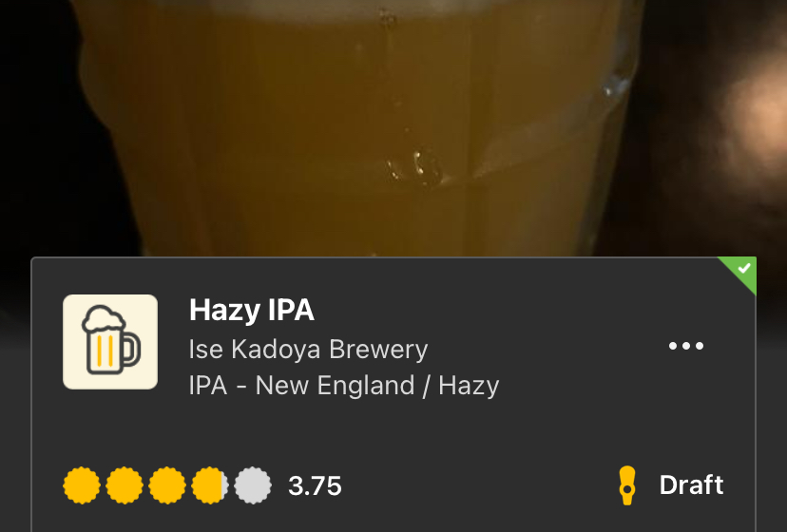This screenshot has width=787, height=532.
Task: Click the yellow draft tap handle icon
Action: 627,485
